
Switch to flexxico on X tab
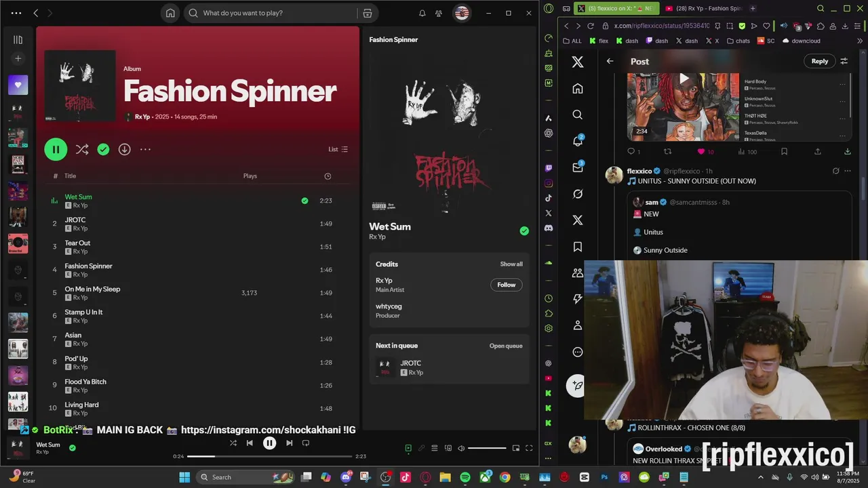[616, 8]
